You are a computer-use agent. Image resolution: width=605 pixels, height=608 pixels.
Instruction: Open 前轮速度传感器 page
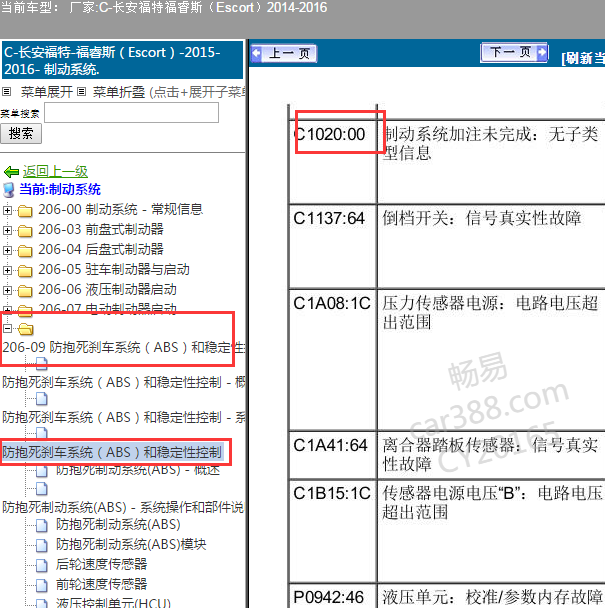(x=101, y=584)
